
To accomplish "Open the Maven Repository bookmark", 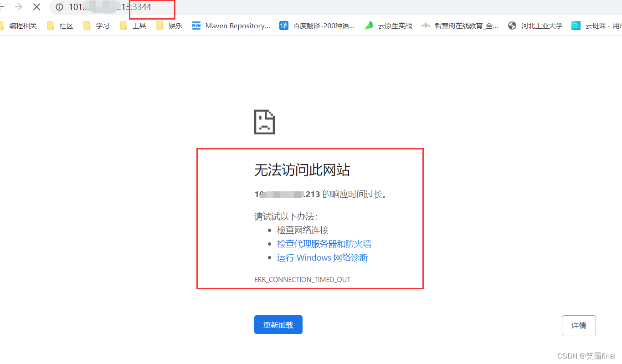I will point(231,26).
